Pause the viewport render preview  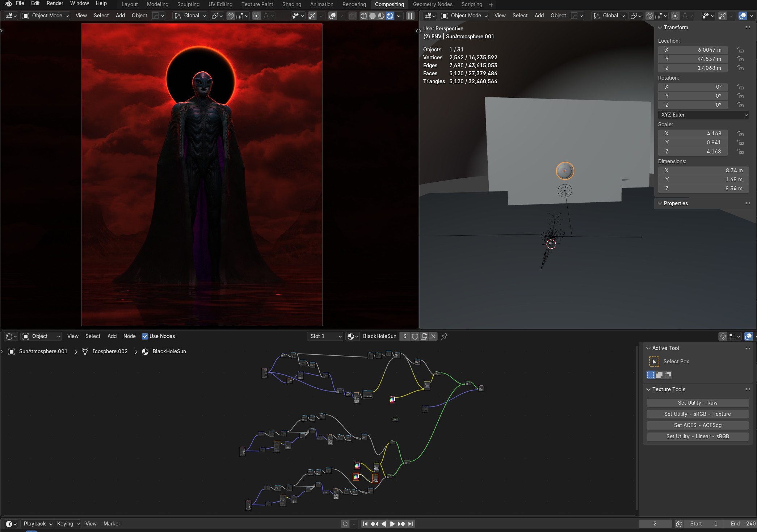[410, 16]
